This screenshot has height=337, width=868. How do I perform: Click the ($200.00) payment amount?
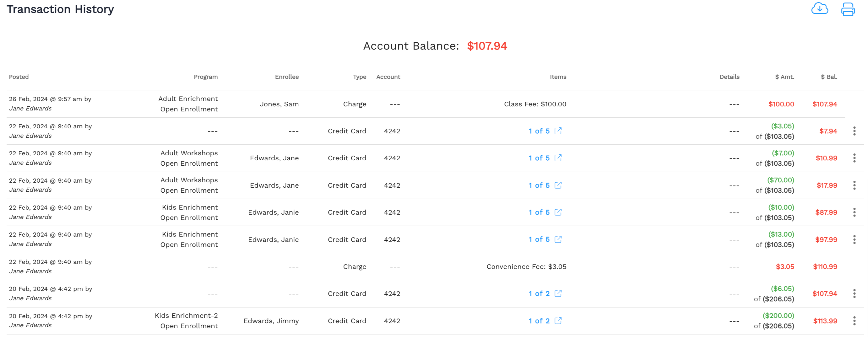(778, 315)
